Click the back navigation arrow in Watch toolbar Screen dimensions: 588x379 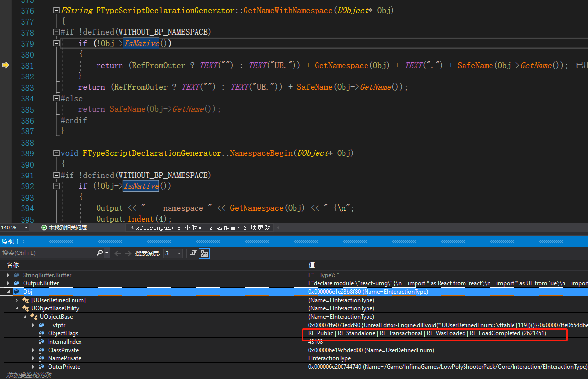tap(117, 253)
